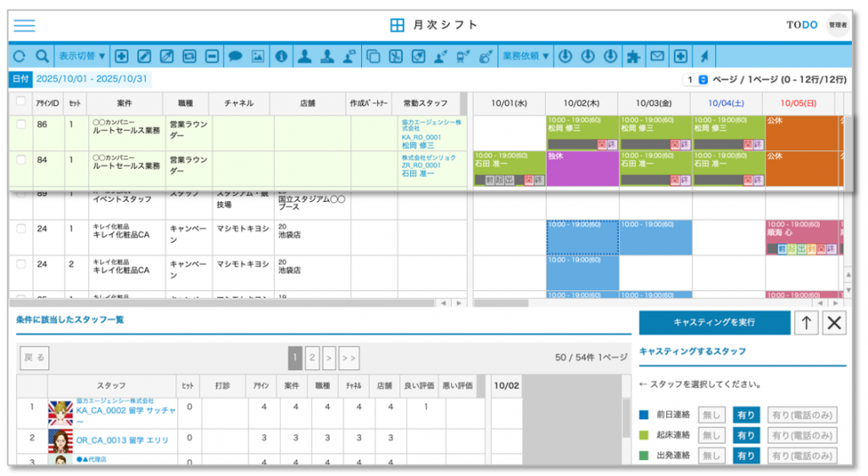Screen dimensions: 868x476
Task: Click the puzzle piece toolbar icon
Action: point(632,56)
